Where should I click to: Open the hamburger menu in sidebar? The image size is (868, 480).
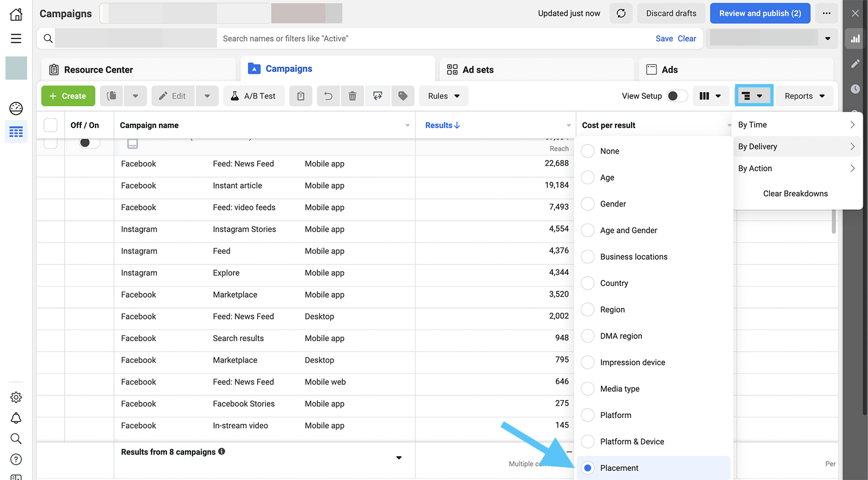16,39
